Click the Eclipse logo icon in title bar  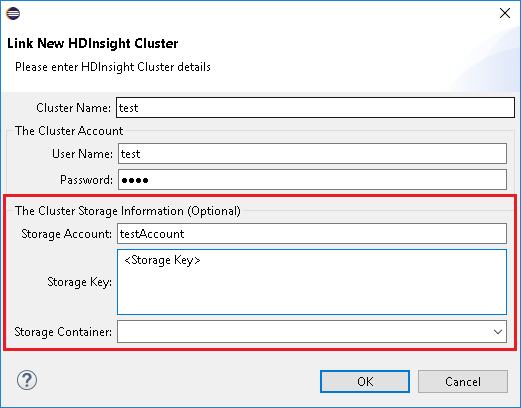click(x=13, y=14)
